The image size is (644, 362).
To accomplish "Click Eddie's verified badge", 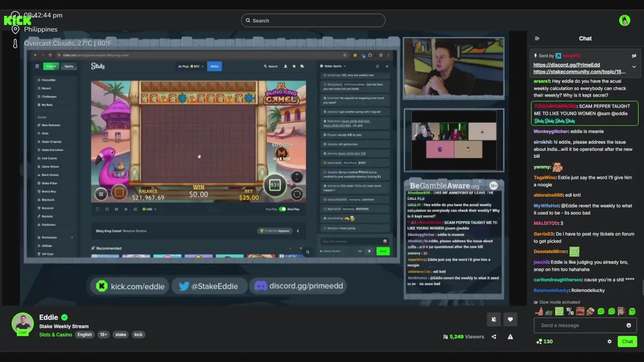I will tap(64, 317).
